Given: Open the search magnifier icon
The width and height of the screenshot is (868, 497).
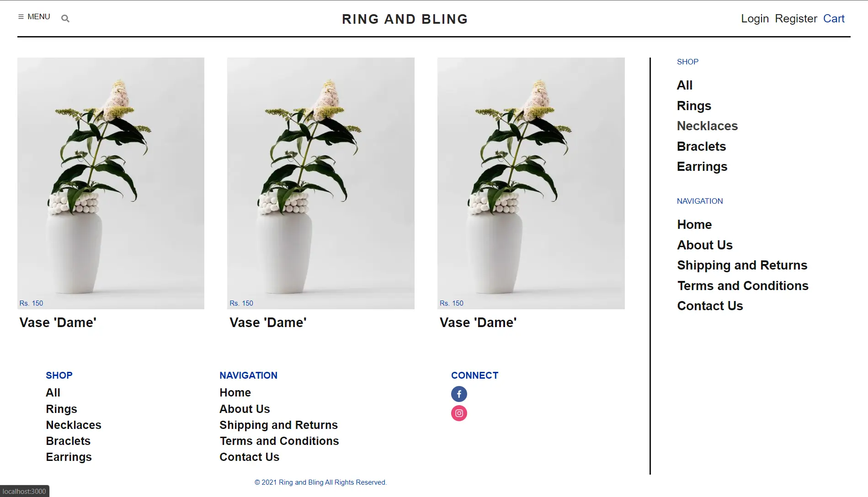Looking at the screenshot, I should pos(65,19).
